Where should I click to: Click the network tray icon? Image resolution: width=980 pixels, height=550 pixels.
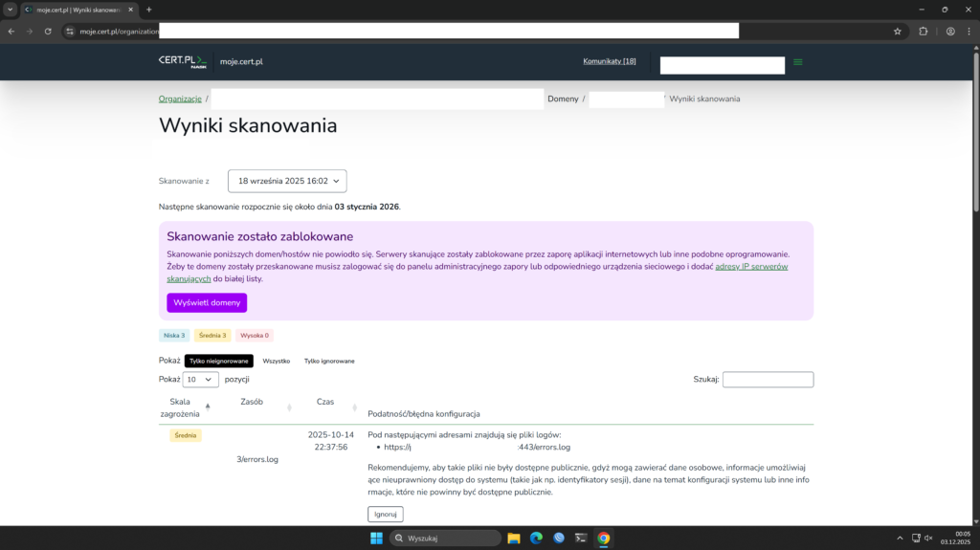[x=916, y=539]
